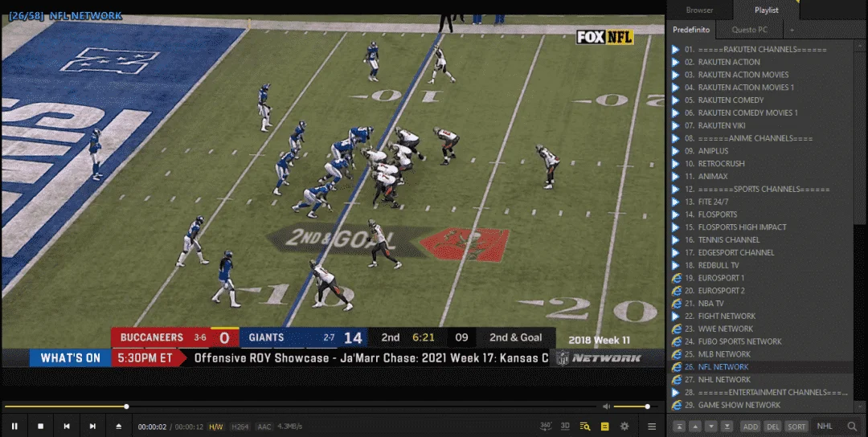
Task: Move selected item to top of playlist
Action: click(x=678, y=427)
